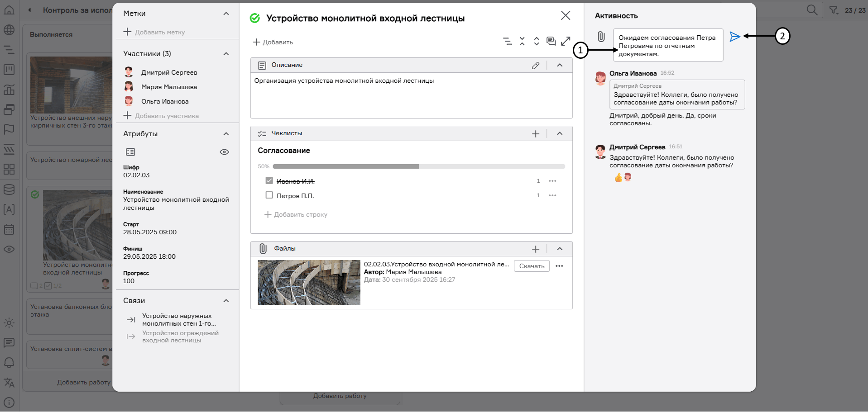Open options menu for Петров П.П. row
868x412 pixels.
pos(552,195)
